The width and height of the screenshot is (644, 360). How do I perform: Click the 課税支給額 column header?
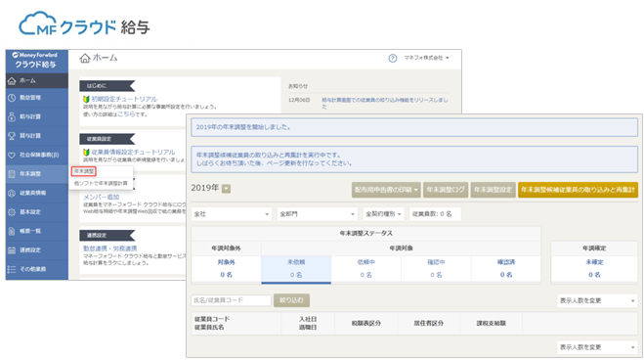pyautogui.click(x=492, y=324)
